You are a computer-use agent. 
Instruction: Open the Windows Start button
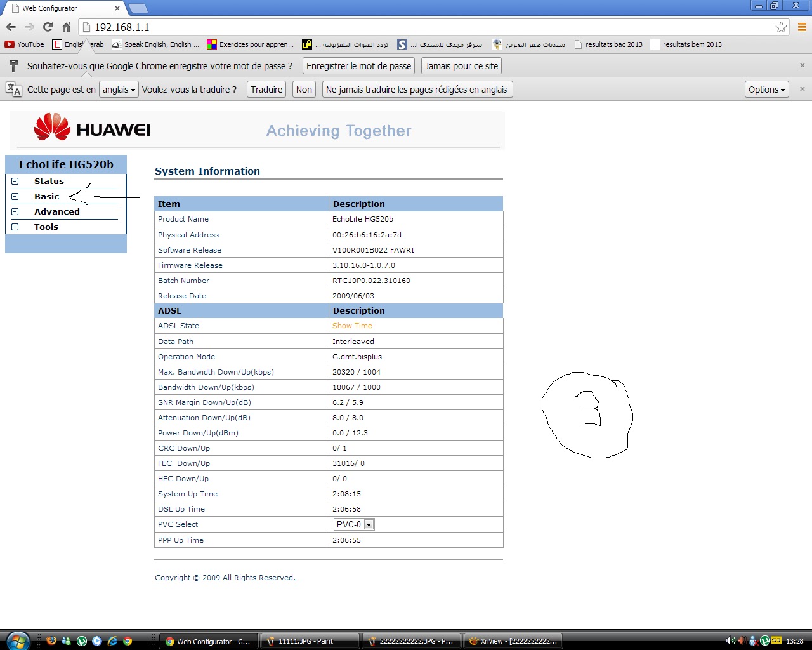17,640
